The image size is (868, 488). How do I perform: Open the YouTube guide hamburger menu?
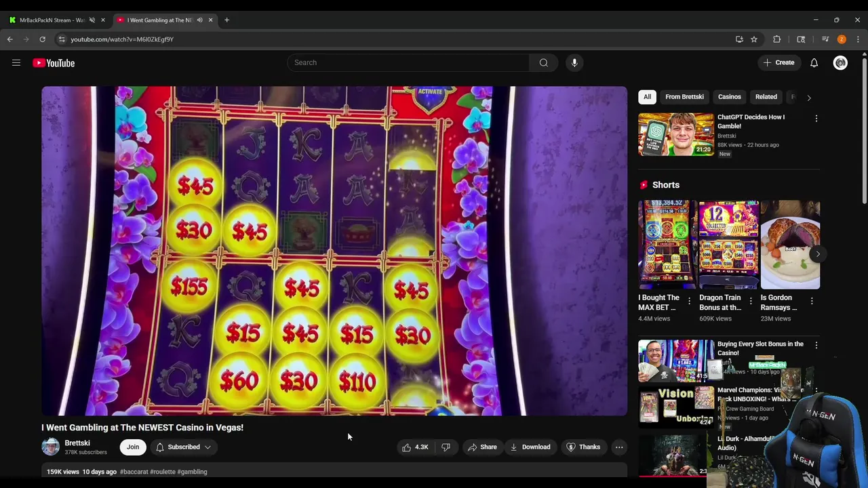(x=16, y=63)
